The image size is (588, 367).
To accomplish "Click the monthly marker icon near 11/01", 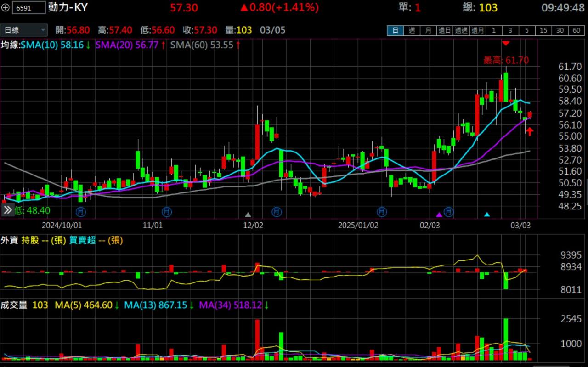I will (x=166, y=212).
